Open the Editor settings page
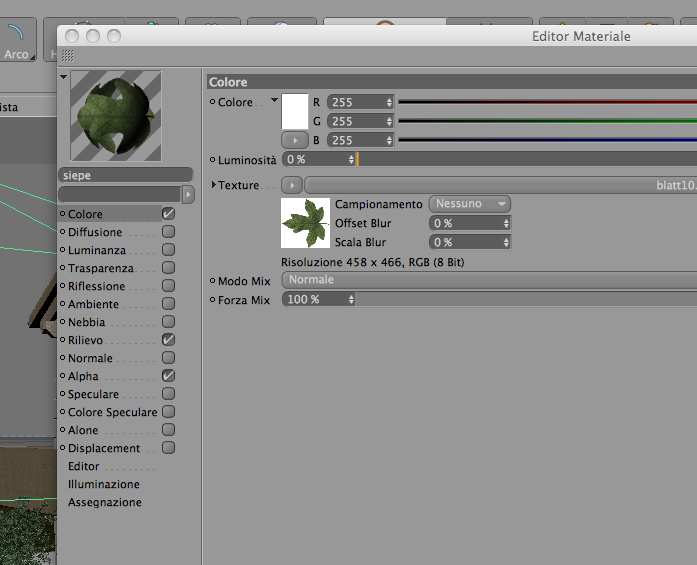This screenshot has height=565, width=697. coord(84,466)
